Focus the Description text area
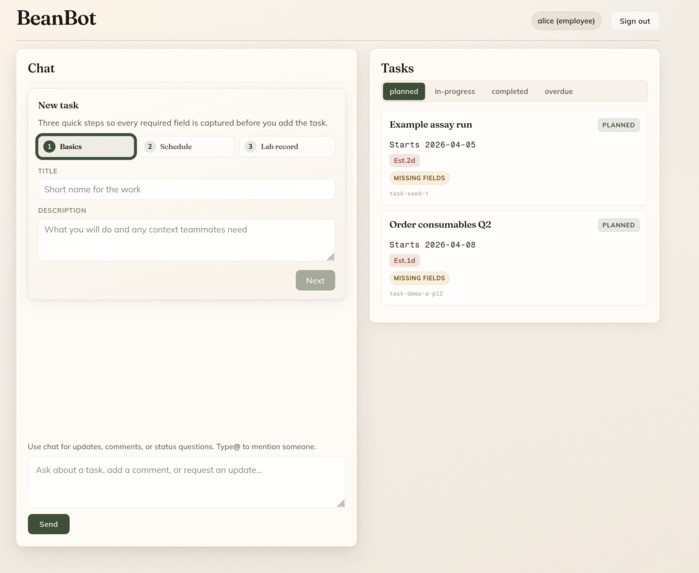The image size is (699, 573). (186, 240)
